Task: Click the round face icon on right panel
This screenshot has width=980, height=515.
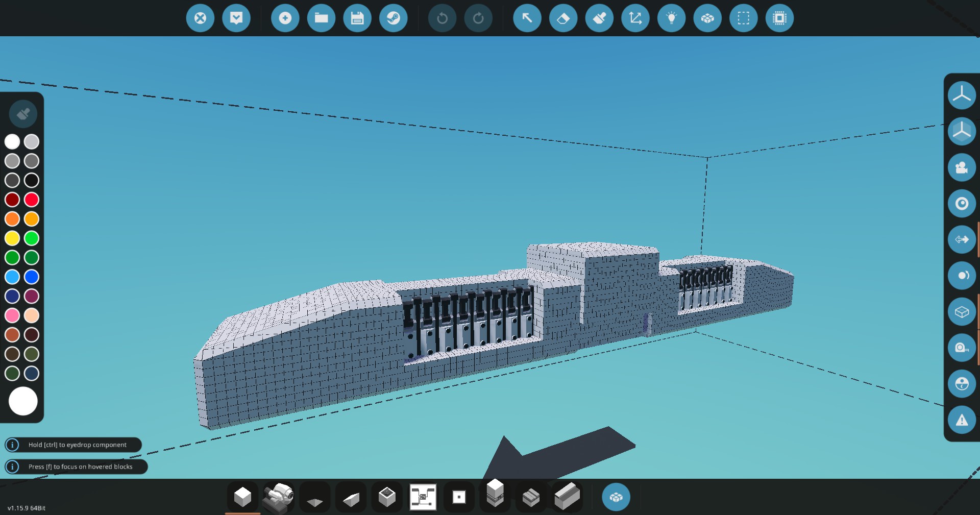Action: 962,384
